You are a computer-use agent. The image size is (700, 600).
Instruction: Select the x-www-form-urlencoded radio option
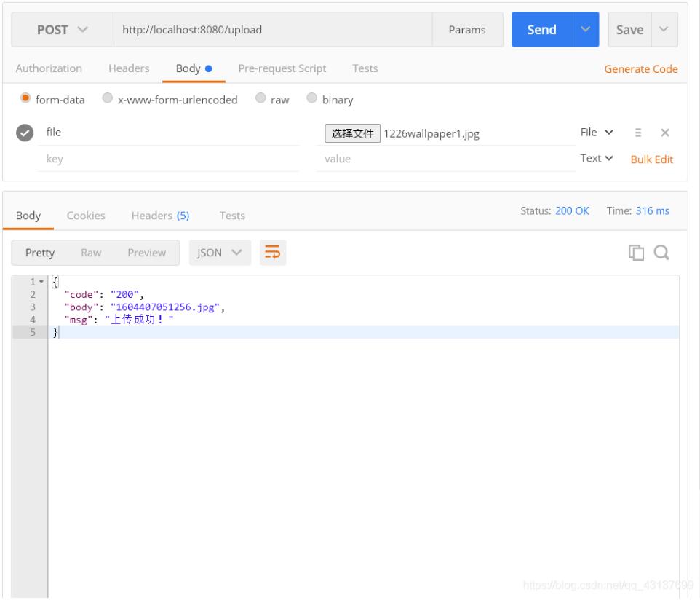tap(107, 100)
